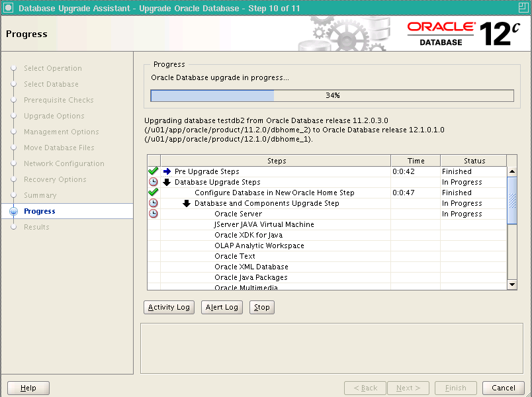The height and width of the screenshot is (397, 532).
Task: Select the active Progress wizard step
Action: pos(39,211)
